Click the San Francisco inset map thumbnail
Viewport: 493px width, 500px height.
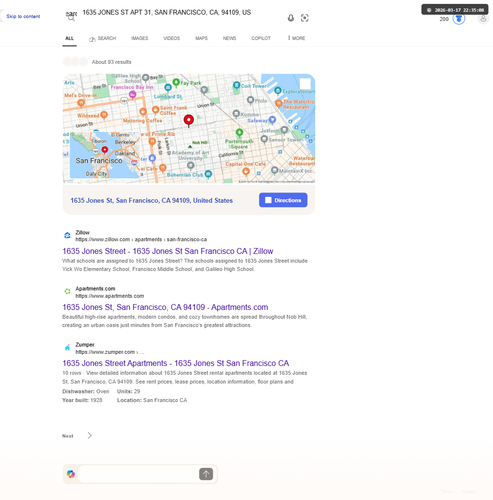pos(105,155)
